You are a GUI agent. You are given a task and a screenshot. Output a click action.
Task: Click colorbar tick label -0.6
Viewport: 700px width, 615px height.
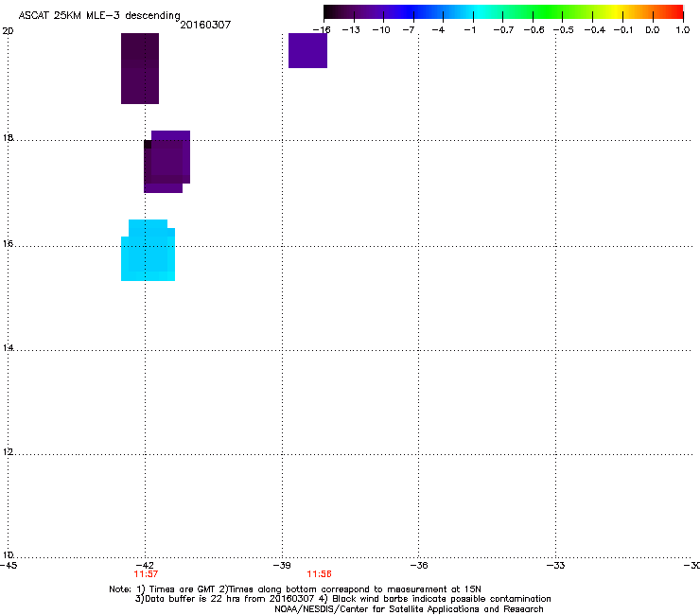534,30
